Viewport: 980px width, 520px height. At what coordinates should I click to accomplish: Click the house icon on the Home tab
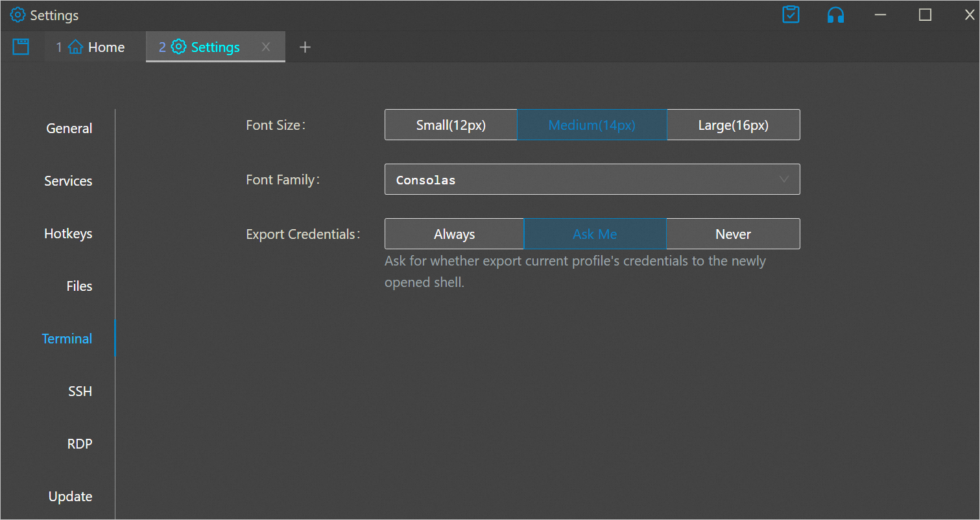coord(75,47)
